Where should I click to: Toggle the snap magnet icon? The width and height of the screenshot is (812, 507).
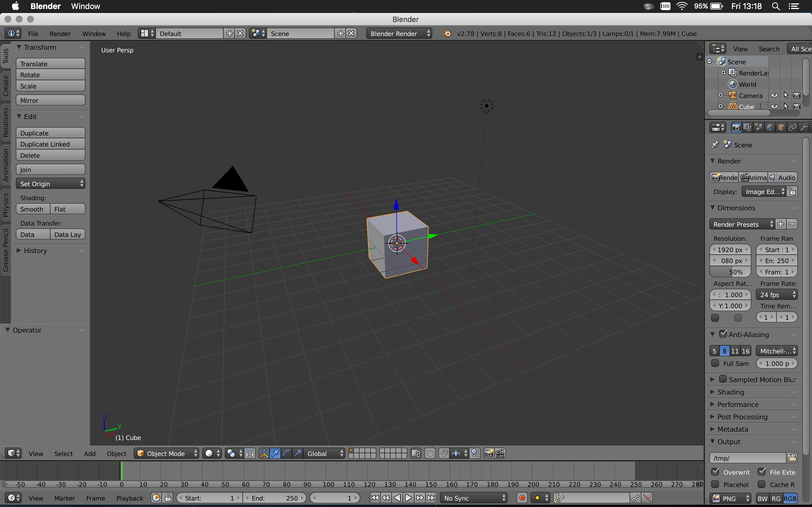point(443,453)
